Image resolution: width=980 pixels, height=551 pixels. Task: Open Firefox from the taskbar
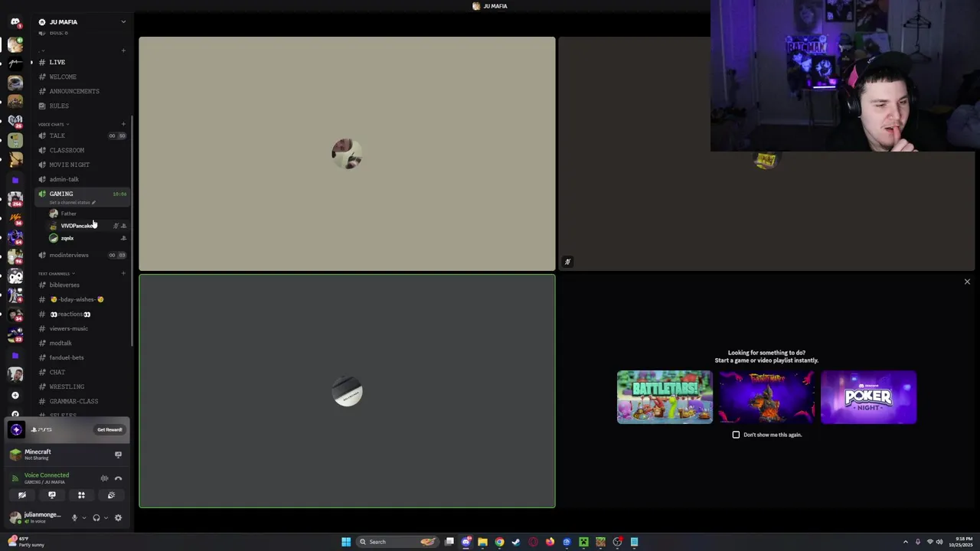tap(550, 542)
